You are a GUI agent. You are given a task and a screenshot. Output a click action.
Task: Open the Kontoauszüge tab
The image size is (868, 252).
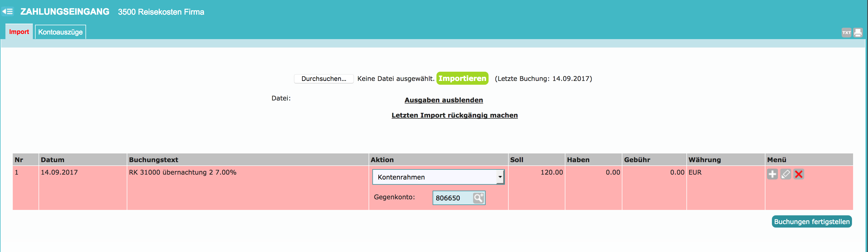tap(60, 32)
